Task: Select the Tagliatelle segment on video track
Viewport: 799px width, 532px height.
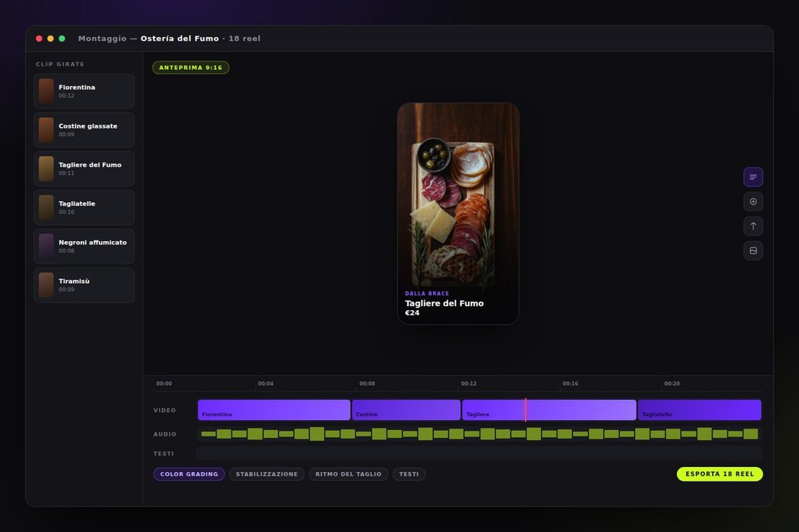Action: tap(700, 410)
